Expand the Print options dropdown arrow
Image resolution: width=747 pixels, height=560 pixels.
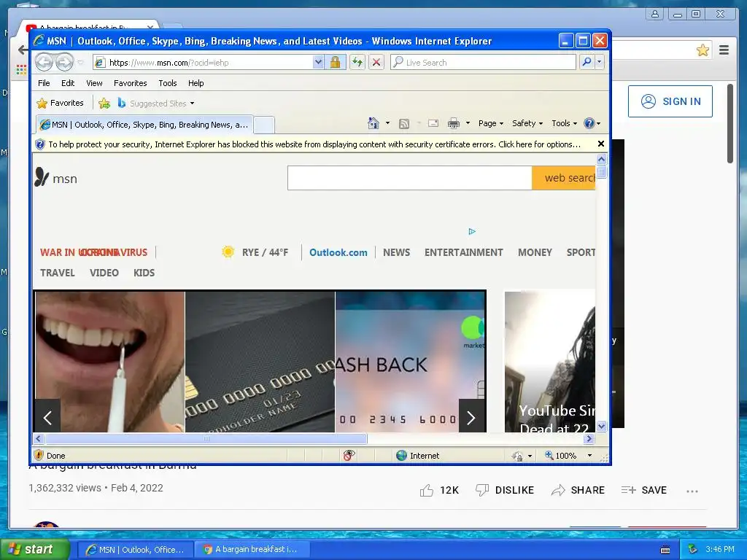[468, 123]
